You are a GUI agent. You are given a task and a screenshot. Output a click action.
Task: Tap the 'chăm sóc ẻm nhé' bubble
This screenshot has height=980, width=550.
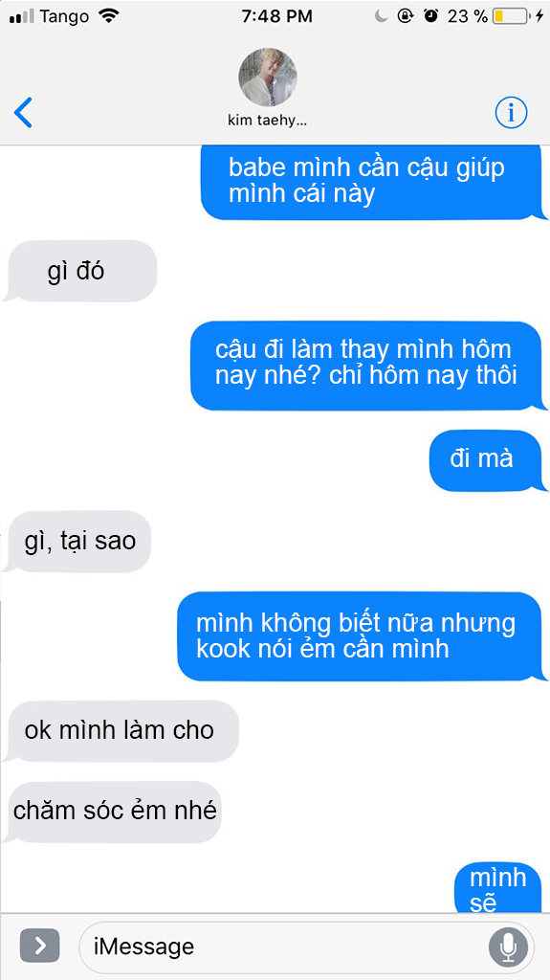[113, 812]
